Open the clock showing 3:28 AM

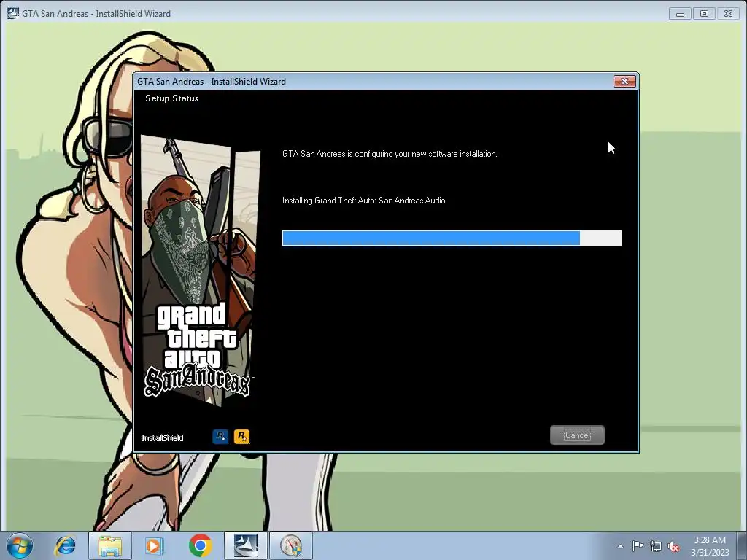[x=710, y=545]
